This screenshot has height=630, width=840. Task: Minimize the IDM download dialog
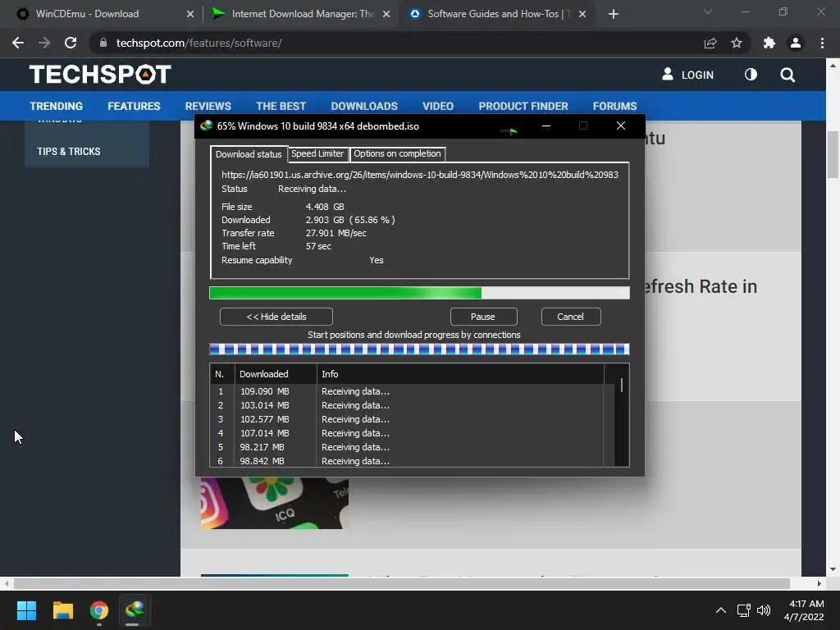(x=546, y=126)
